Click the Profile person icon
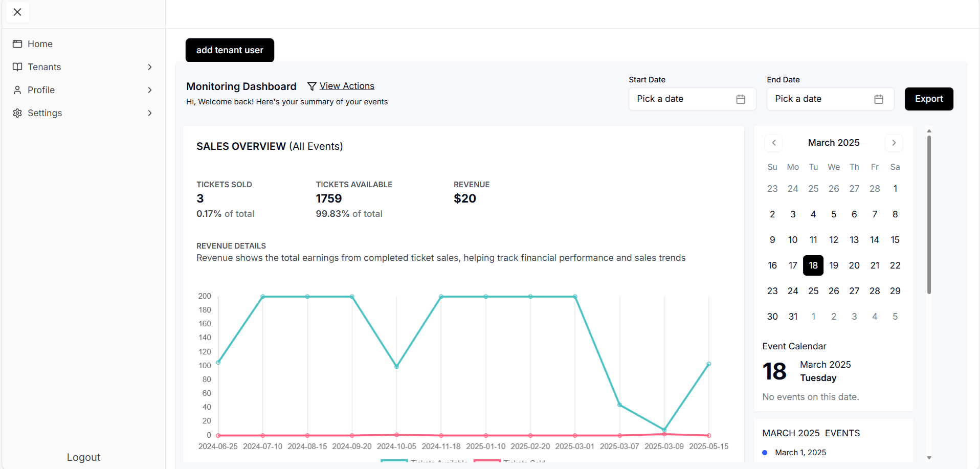The width and height of the screenshot is (980, 469). pos(17,90)
